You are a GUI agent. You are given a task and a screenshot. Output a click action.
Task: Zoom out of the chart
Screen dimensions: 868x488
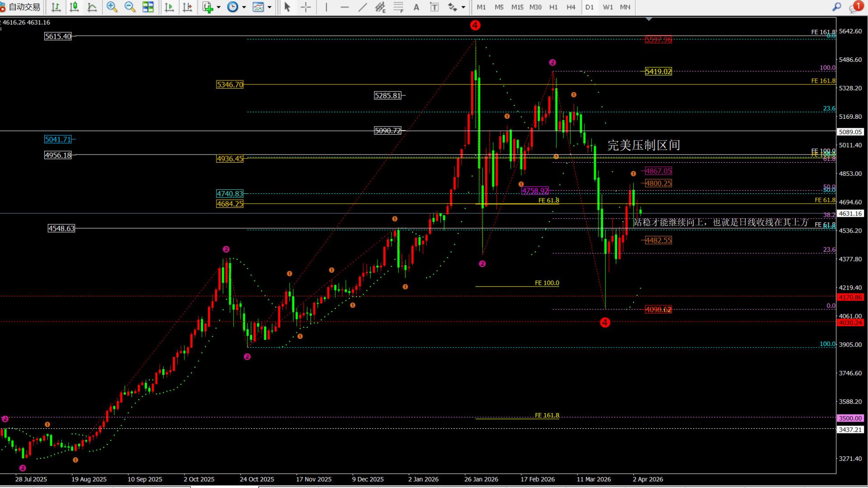(130, 7)
